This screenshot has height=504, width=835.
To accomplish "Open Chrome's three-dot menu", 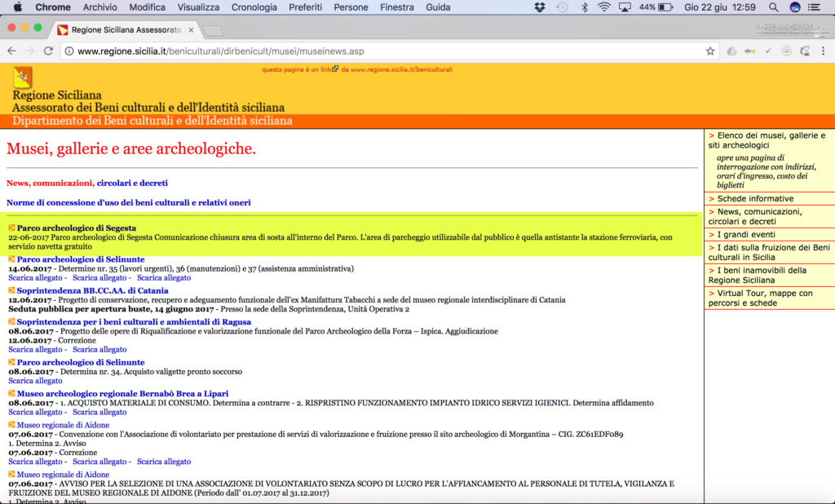I will pyautogui.click(x=824, y=51).
